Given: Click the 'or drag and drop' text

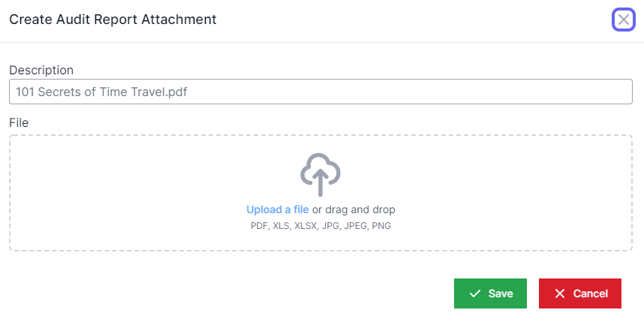Looking at the screenshot, I should pos(354,209).
